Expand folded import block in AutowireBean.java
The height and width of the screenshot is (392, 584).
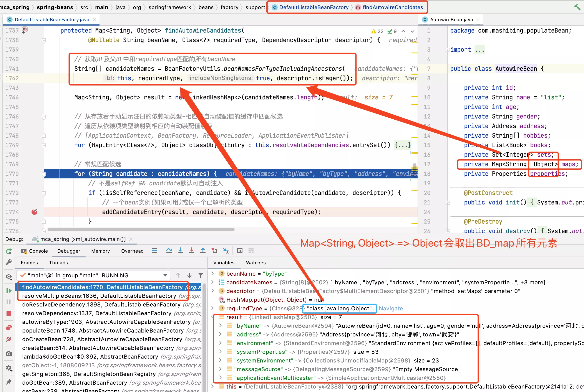click(x=447, y=50)
